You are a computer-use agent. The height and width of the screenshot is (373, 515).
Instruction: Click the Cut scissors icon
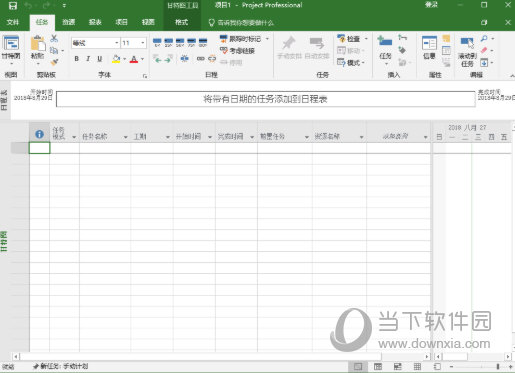click(x=54, y=38)
